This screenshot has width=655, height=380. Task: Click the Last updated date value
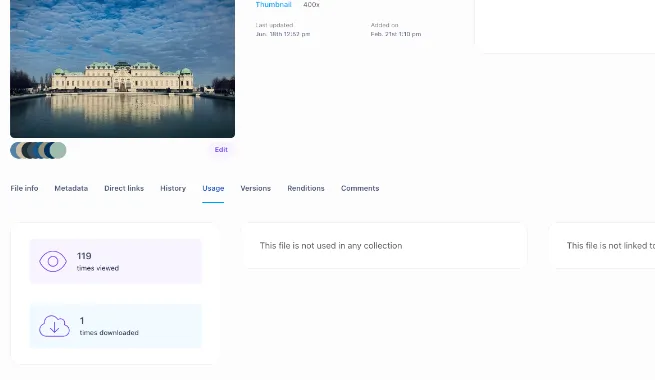point(283,34)
